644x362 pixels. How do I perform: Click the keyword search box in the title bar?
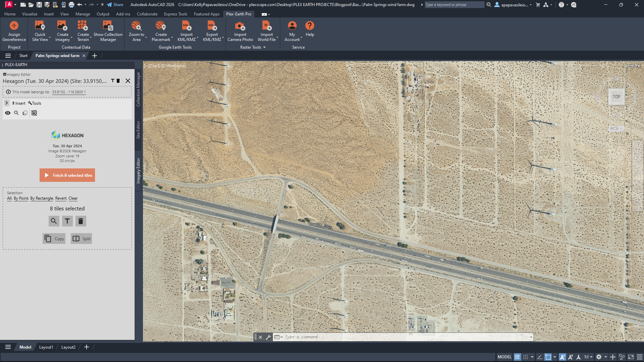[x=454, y=5]
